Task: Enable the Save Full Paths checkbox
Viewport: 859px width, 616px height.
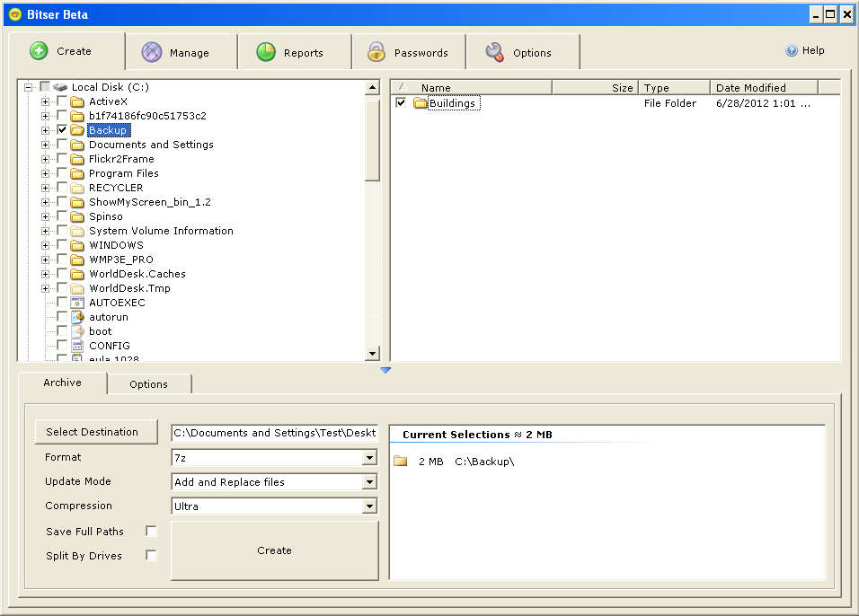Action: click(151, 532)
